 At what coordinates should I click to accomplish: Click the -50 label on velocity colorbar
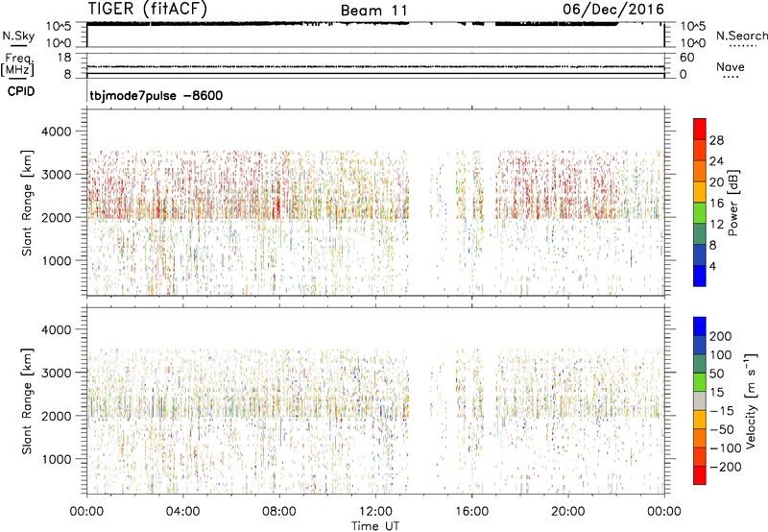[x=722, y=429]
